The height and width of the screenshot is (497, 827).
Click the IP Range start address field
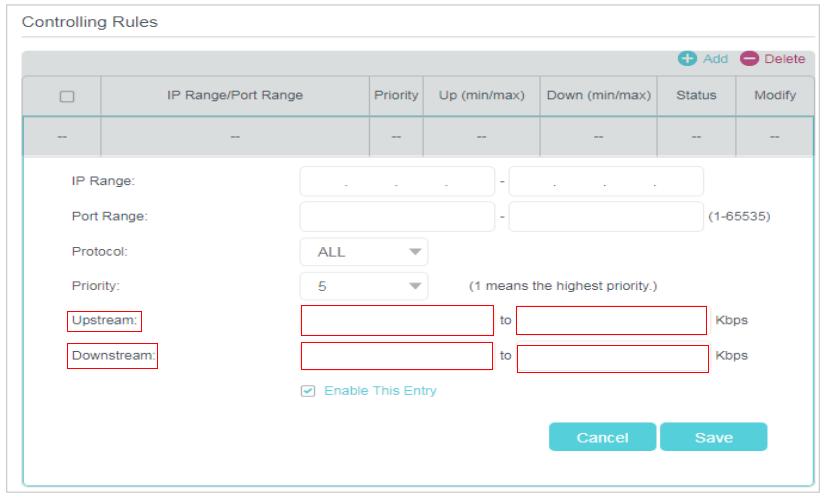tap(397, 181)
